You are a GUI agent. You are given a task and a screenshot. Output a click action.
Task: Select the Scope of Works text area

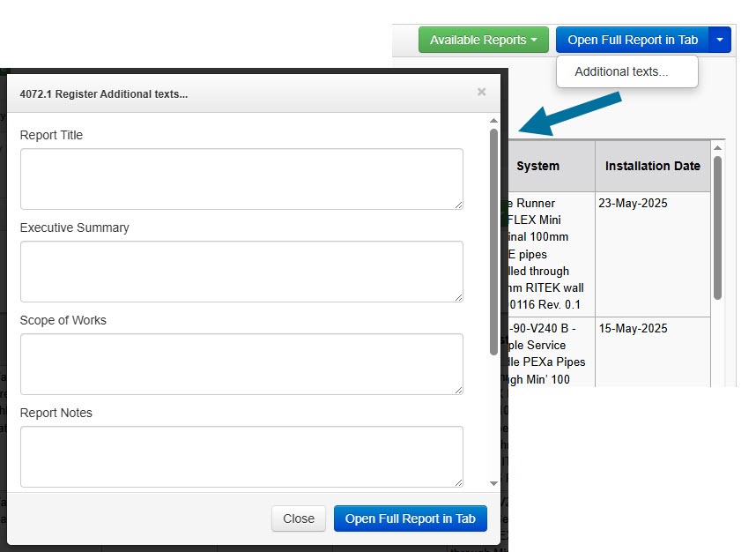(241, 364)
